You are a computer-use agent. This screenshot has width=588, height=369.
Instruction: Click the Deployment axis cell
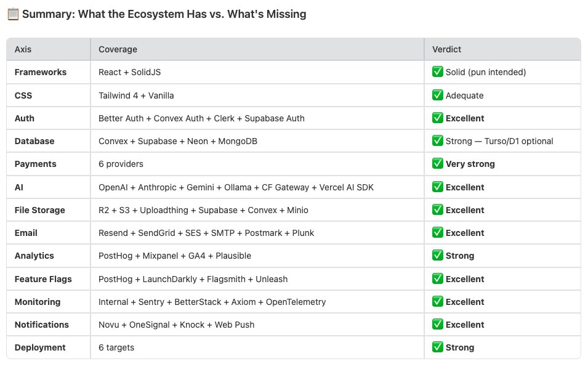pos(49,348)
